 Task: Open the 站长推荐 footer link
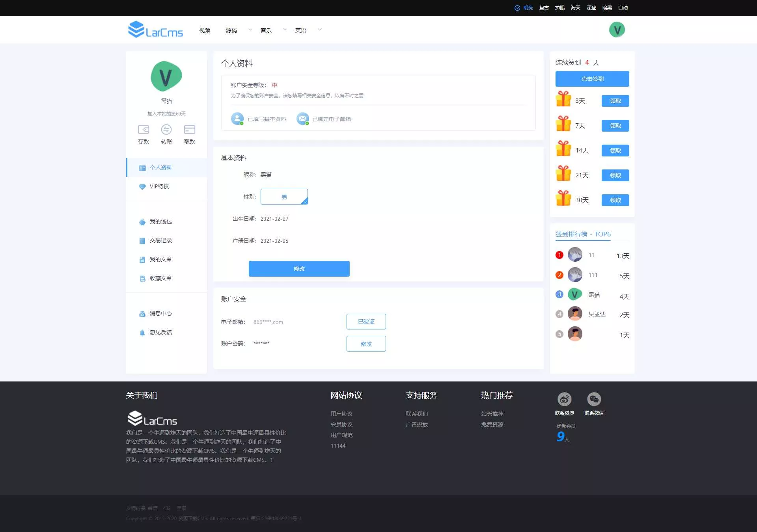[x=492, y=414]
